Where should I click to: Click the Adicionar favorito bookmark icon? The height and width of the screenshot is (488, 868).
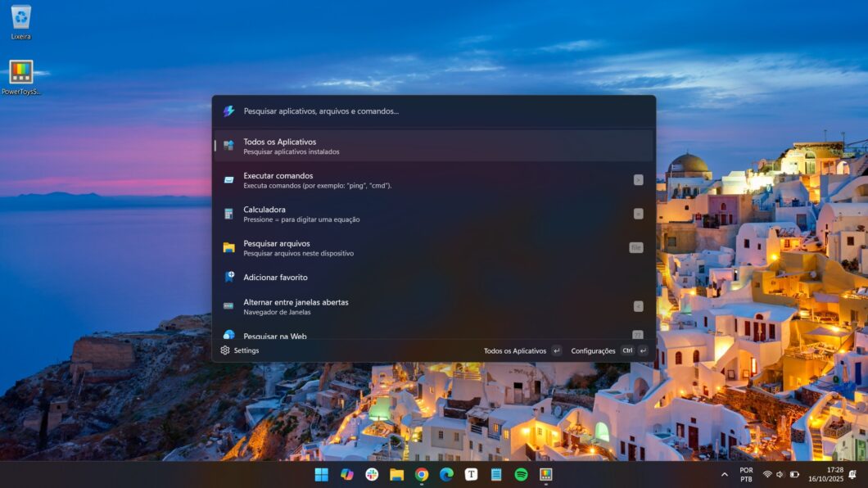point(228,278)
